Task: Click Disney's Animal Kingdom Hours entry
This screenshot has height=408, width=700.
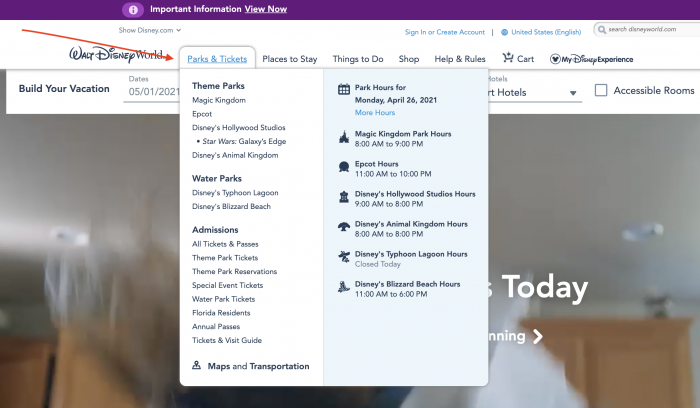Action: pyautogui.click(x=411, y=229)
